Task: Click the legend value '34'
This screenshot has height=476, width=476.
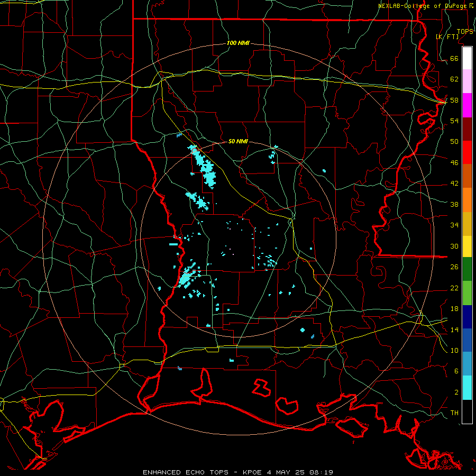Action: click(454, 225)
